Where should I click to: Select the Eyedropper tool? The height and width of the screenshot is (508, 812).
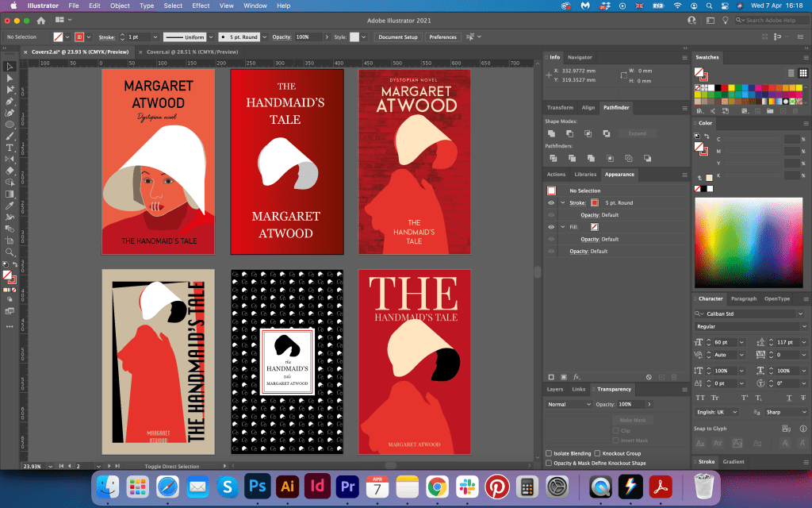[10, 205]
